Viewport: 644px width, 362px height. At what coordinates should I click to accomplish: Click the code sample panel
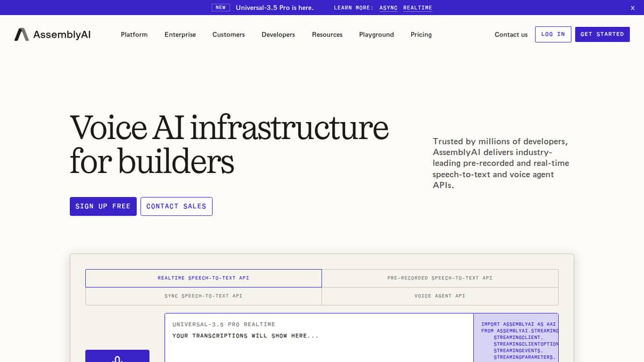pos(516,338)
